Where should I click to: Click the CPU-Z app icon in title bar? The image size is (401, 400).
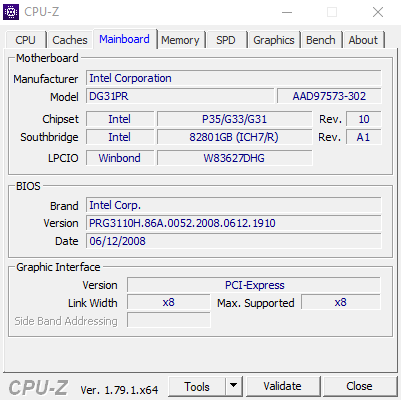(x=11, y=12)
